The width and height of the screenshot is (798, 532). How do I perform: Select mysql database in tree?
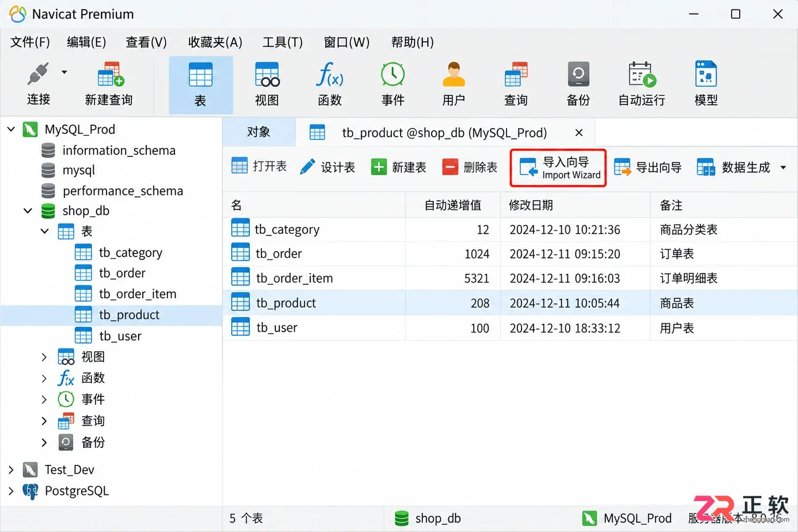79,170
